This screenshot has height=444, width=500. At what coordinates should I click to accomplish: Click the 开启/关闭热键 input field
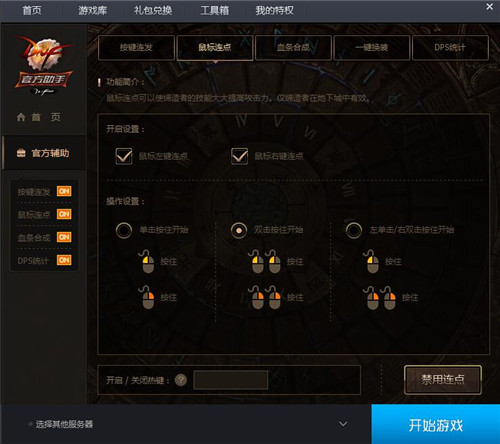coord(231,380)
